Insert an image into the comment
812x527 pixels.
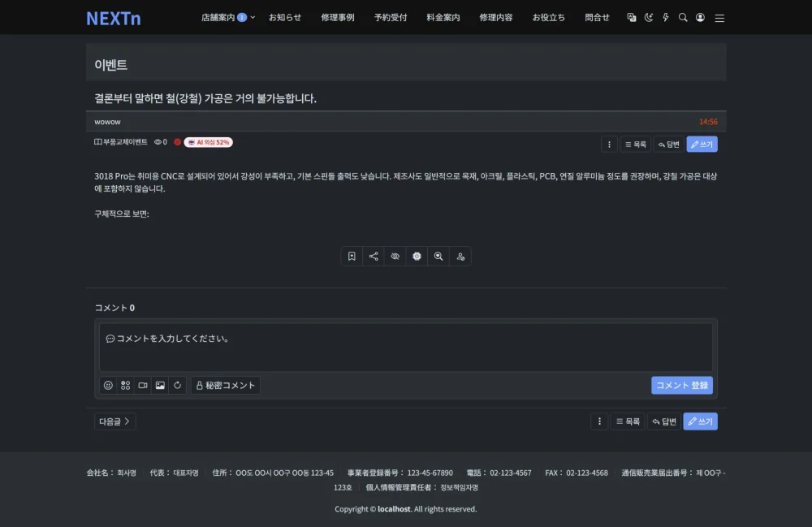tap(160, 385)
